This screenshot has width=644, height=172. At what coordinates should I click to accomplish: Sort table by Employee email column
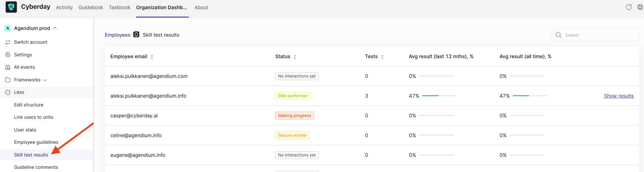[152, 57]
